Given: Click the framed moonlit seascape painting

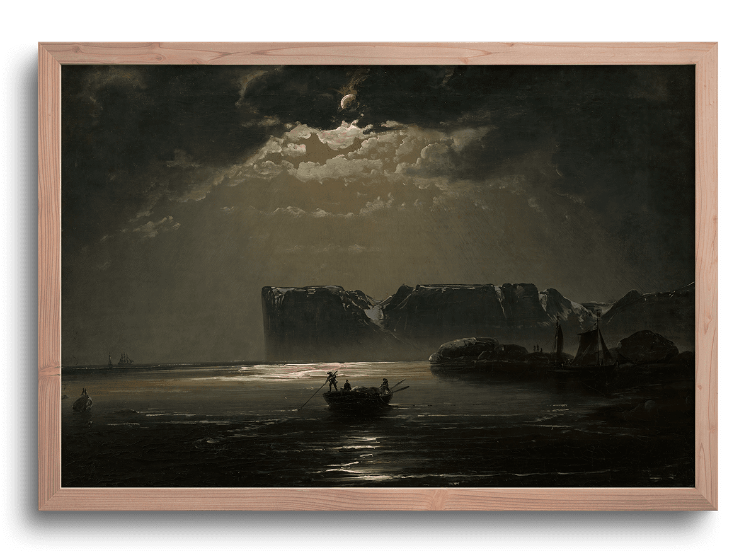Looking at the screenshot, I should 377,276.
